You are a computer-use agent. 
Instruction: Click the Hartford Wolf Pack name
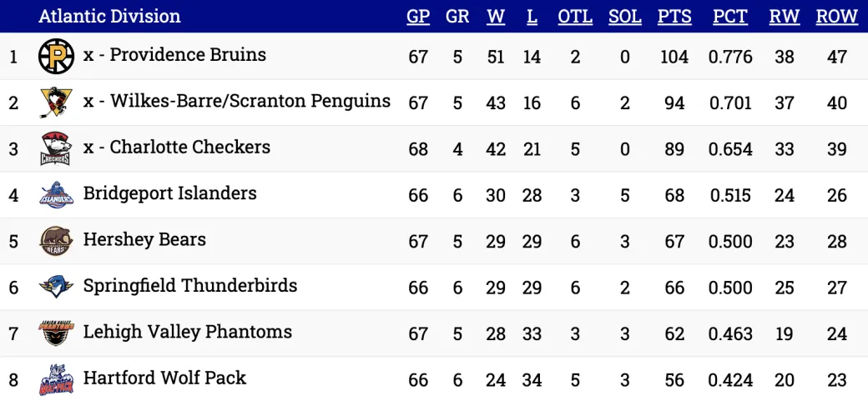[164, 378]
